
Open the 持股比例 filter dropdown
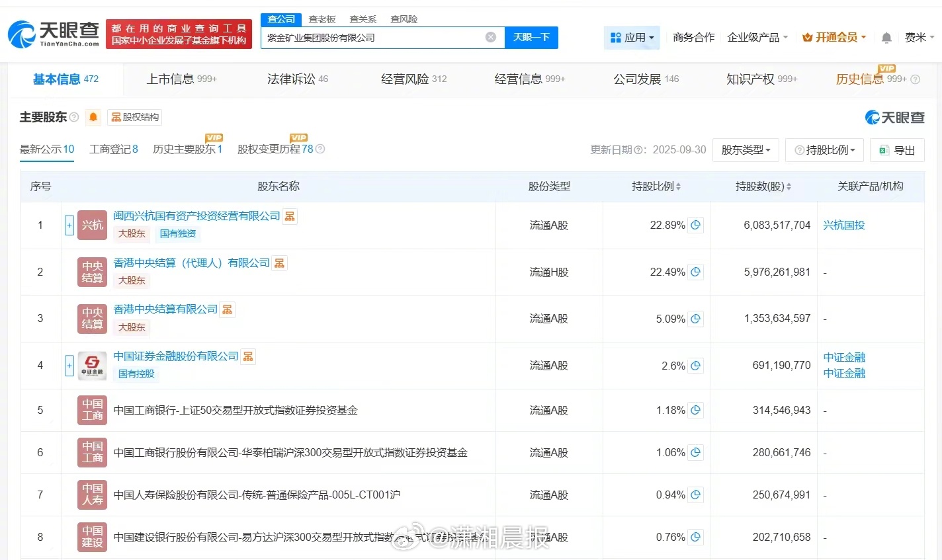pyautogui.click(x=824, y=150)
